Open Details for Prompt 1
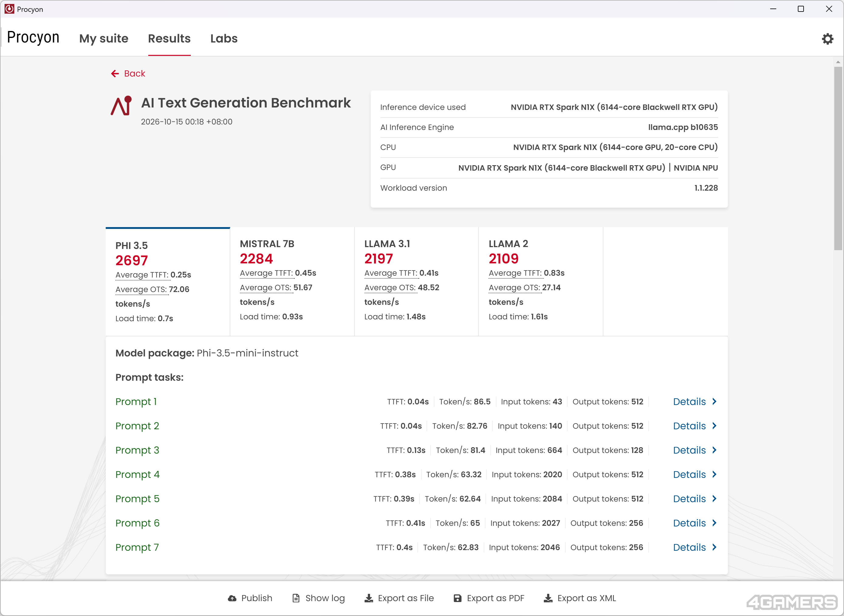 [x=695, y=402]
